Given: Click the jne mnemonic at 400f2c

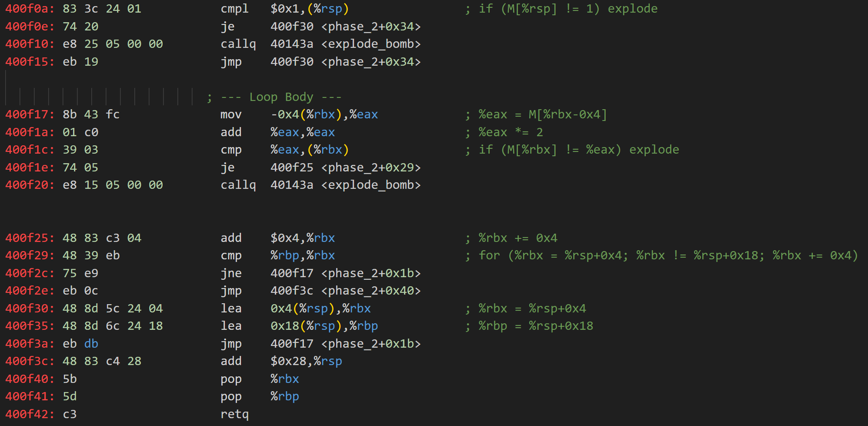Looking at the screenshot, I should click(x=231, y=273).
